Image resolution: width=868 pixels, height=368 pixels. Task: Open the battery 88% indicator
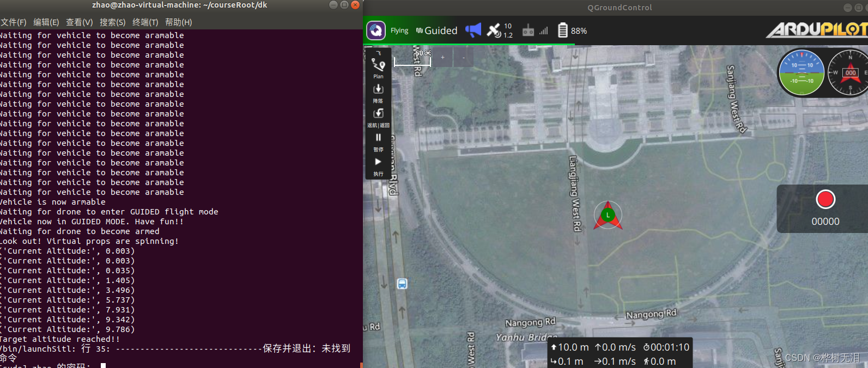click(572, 30)
